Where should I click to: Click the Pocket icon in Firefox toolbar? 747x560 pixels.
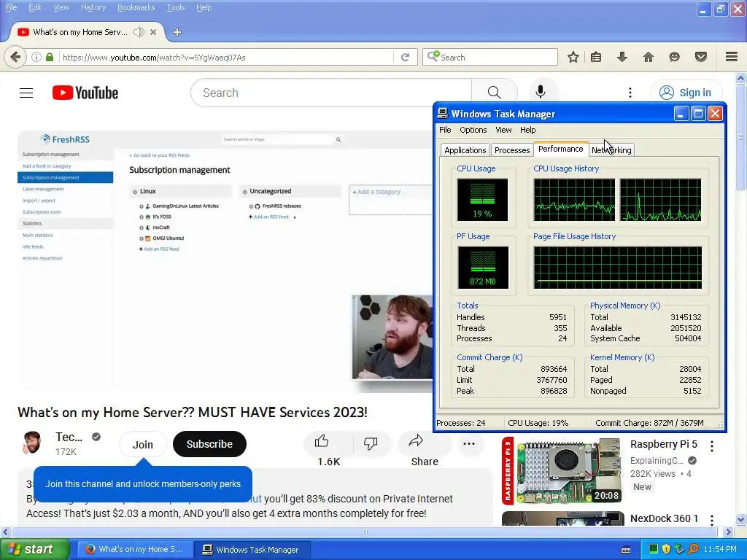click(700, 57)
